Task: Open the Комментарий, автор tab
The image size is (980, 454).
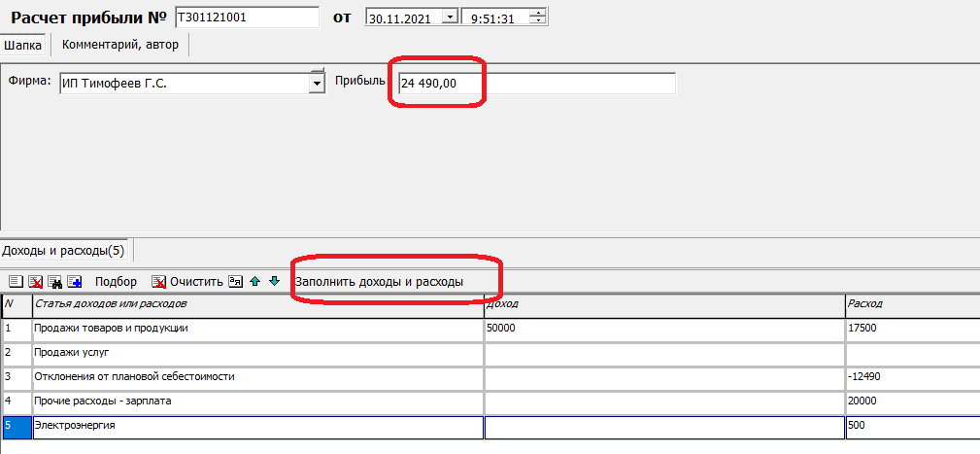Action: click(x=118, y=45)
